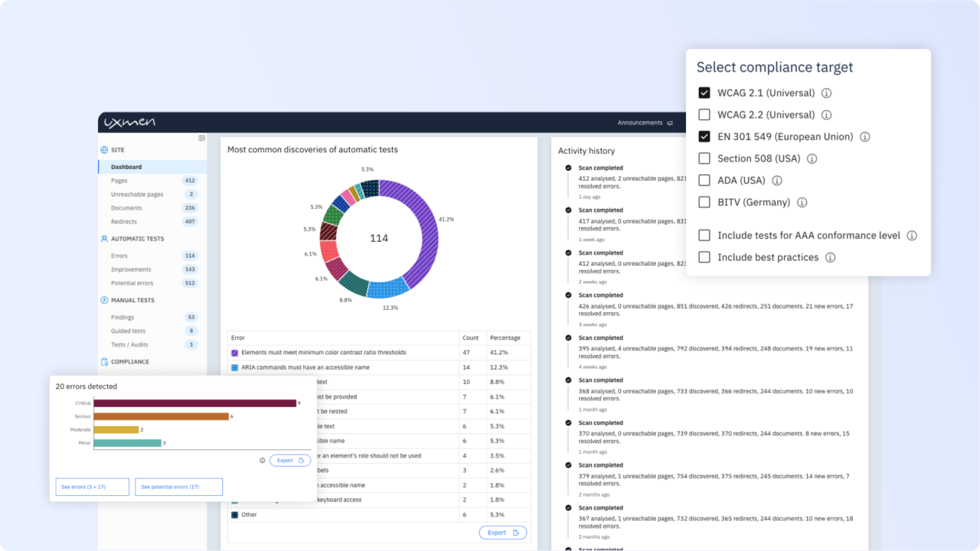Collapse the sidebar with the panel icon
Viewport: 980px width, 551px height.
point(201,137)
